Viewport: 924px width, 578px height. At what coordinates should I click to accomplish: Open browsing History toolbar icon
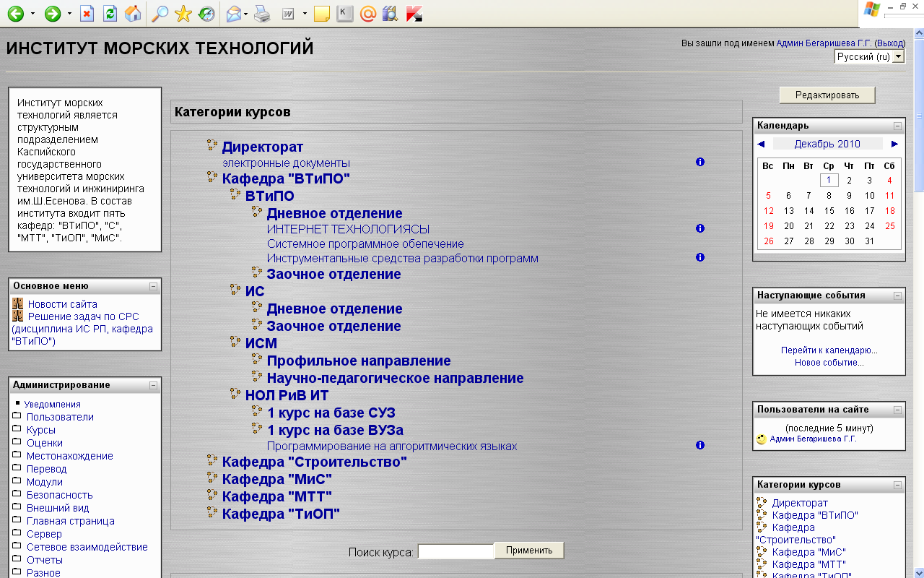206,13
